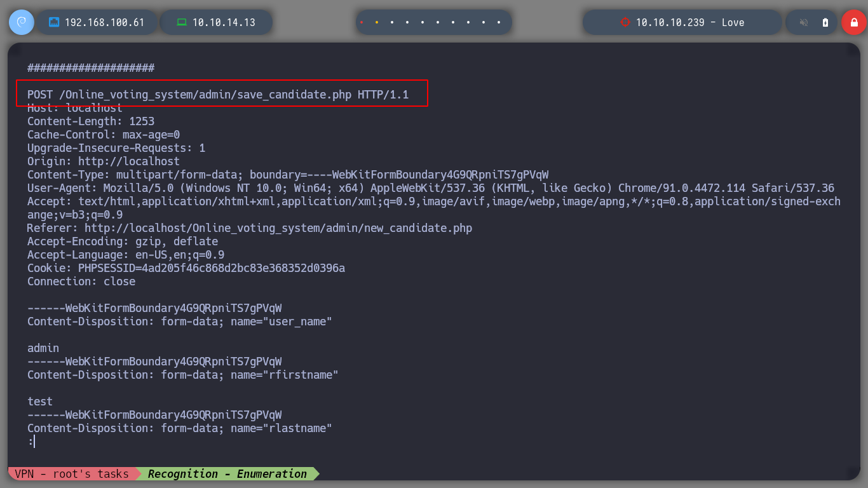The height and width of the screenshot is (488, 868).
Task: Click the local IP 192.168.100.61 label
Action: [x=104, y=22]
